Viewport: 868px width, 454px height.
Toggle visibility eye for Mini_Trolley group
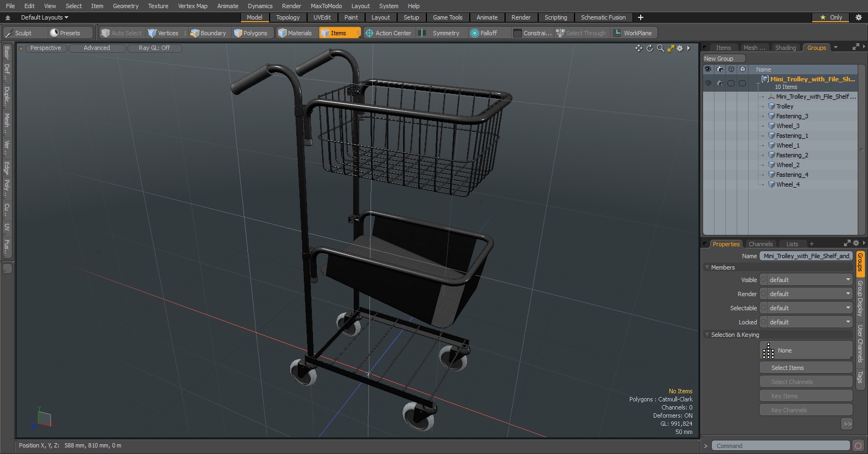point(707,83)
